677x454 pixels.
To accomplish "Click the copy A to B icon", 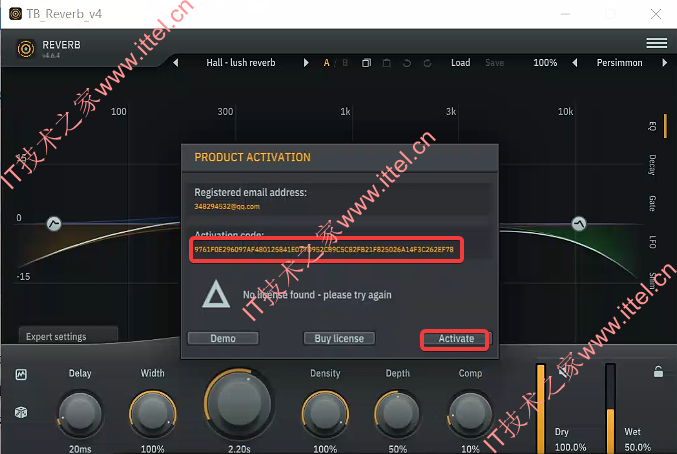I will click(366, 63).
